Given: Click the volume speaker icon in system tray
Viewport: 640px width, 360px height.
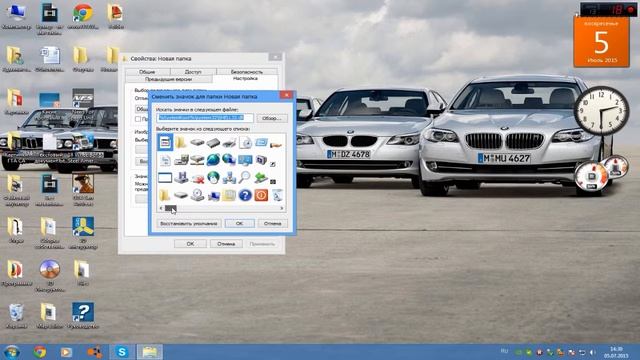Looking at the screenshot, I should pos(593,352).
